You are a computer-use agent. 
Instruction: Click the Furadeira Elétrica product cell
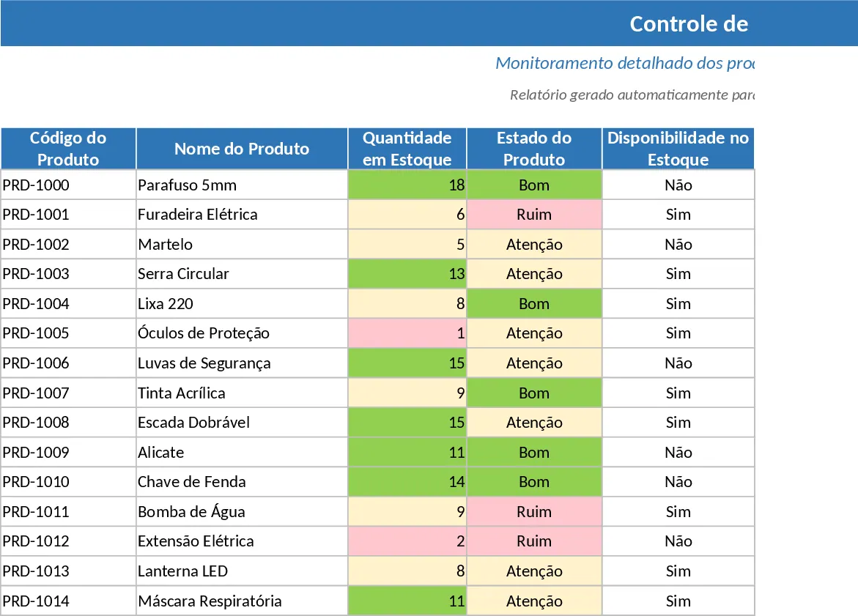[x=242, y=215]
